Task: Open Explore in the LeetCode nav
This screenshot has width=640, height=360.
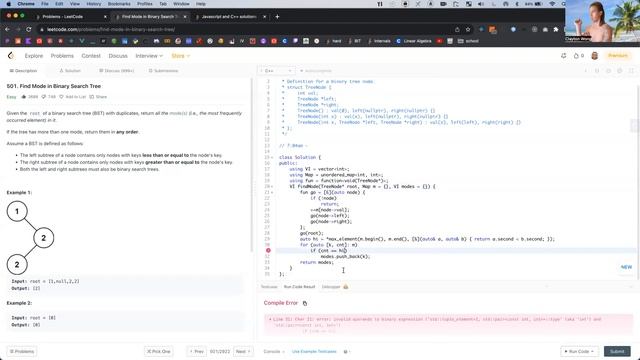Action: (x=33, y=56)
